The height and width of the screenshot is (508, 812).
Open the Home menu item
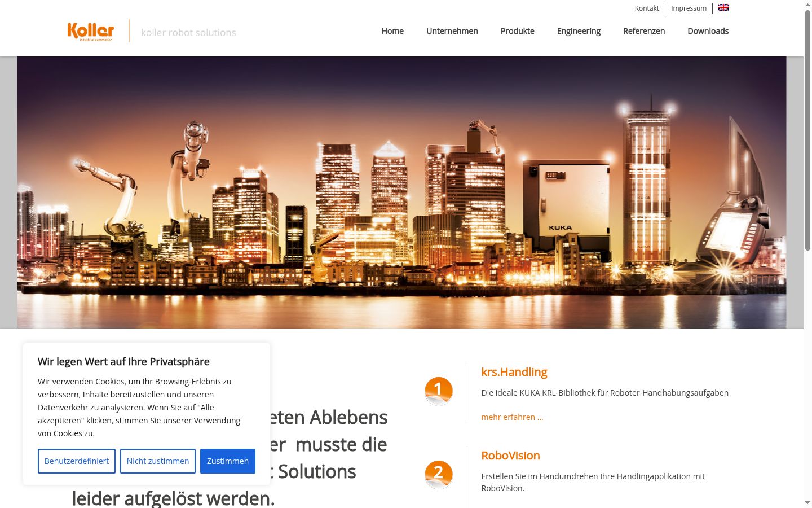392,31
